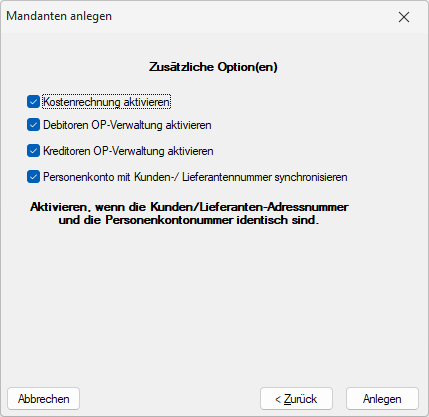Click the 'Mandanten anlegen' window title

coord(59,16)
